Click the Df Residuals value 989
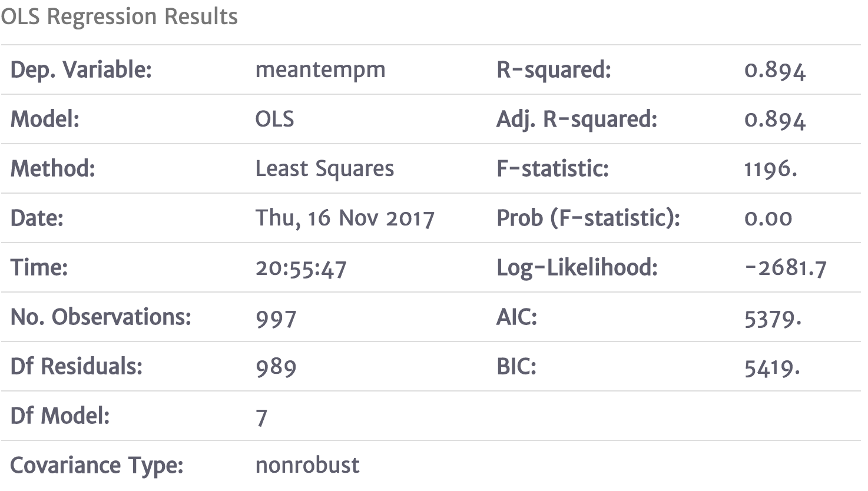868x491 pixels. coord(276,367)
